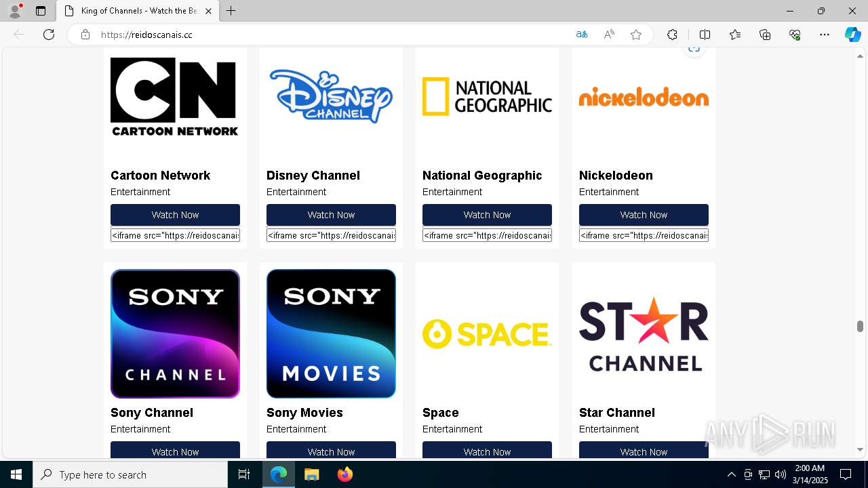Select Disney Channel iframe code field
Image resolution: width=868 pixels, height=488 pixels.
pyautogui.click(x=331, y=235)
